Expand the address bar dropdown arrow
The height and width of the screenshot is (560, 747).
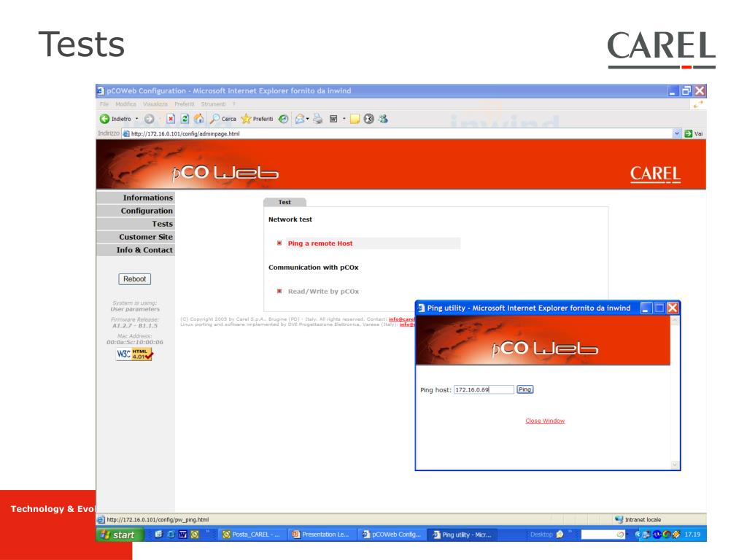point(676,134)
